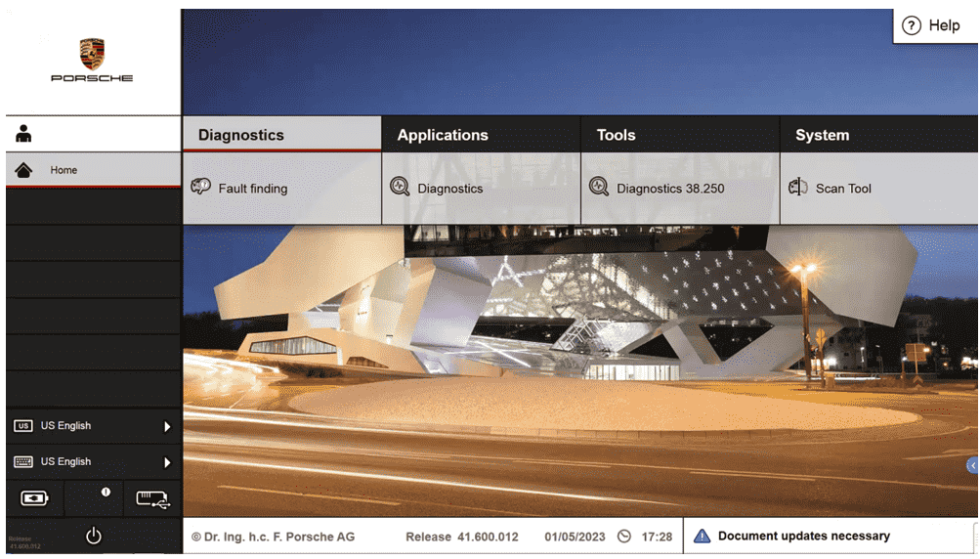Image resolution: width=980 pixels, height=559 pixels.
Task: Expand the keyboard US English arrow
Action: coord(167,462)
